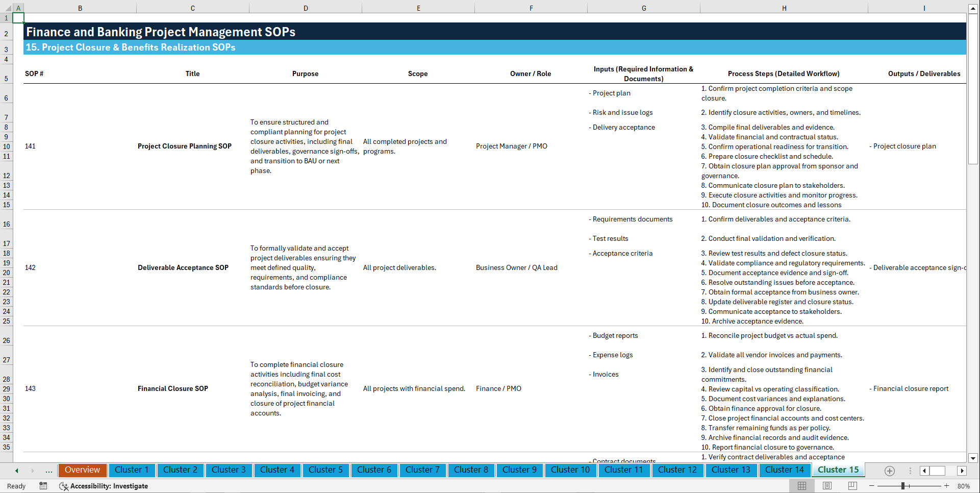Select Page Layout view icon
This screenshot has height=493, width=980.
click(x=827, y=486)
